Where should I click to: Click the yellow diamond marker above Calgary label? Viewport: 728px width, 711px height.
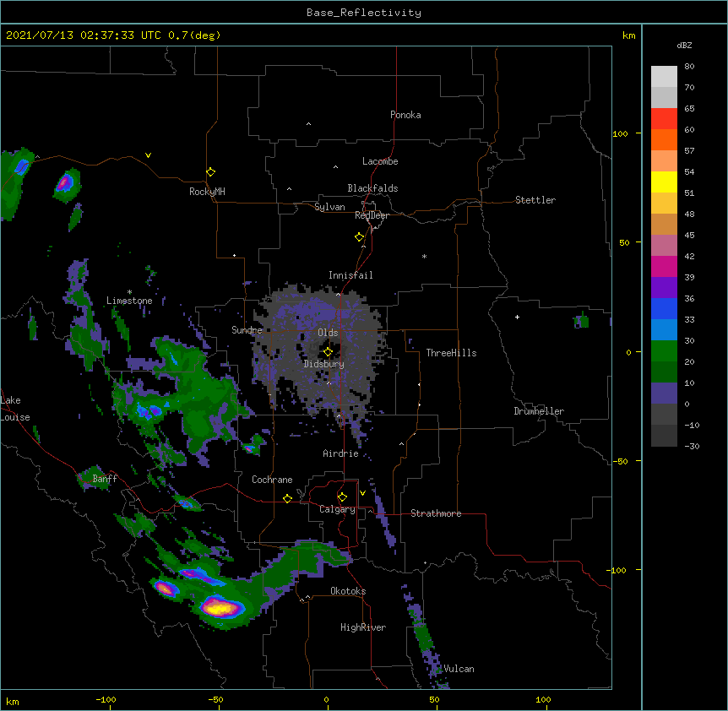342,497
